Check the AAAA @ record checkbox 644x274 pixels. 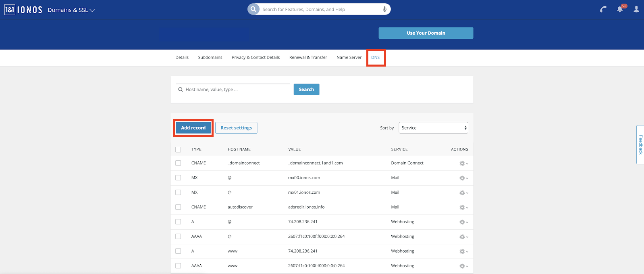click(x=178, y=236)
